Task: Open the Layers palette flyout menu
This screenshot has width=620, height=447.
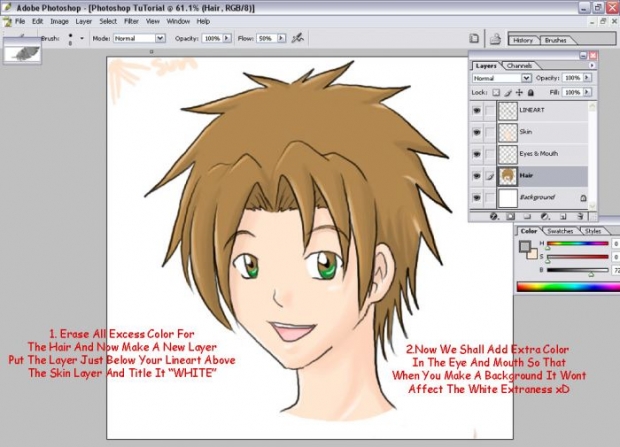Action: (x=592, y=66)
